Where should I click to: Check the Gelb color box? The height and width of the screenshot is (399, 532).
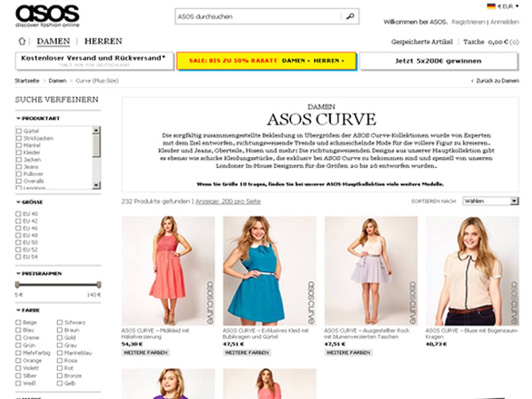pyautogui.click(x=60, y=383)
